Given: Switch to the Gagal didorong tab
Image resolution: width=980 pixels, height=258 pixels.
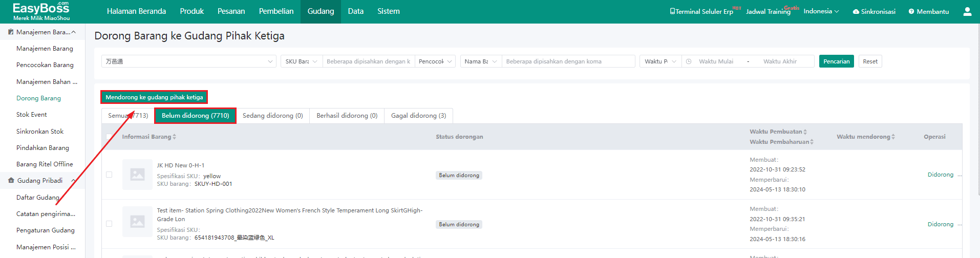Looking at the screenshot, I should (418, 116).
